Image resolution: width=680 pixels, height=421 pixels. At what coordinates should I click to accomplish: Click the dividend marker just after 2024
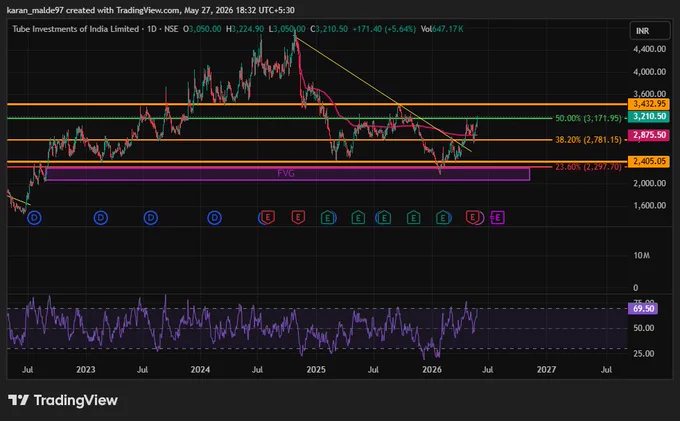coord(214,218)
